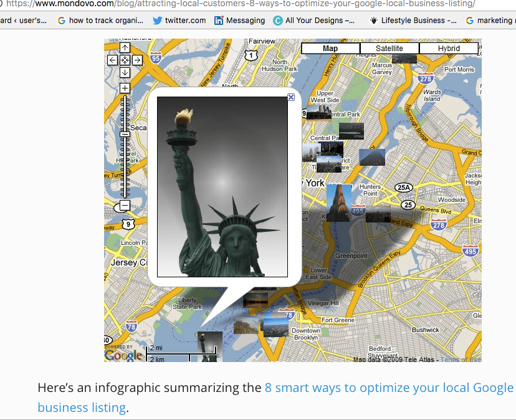Pan the map up with the arrow

(125, 48)
